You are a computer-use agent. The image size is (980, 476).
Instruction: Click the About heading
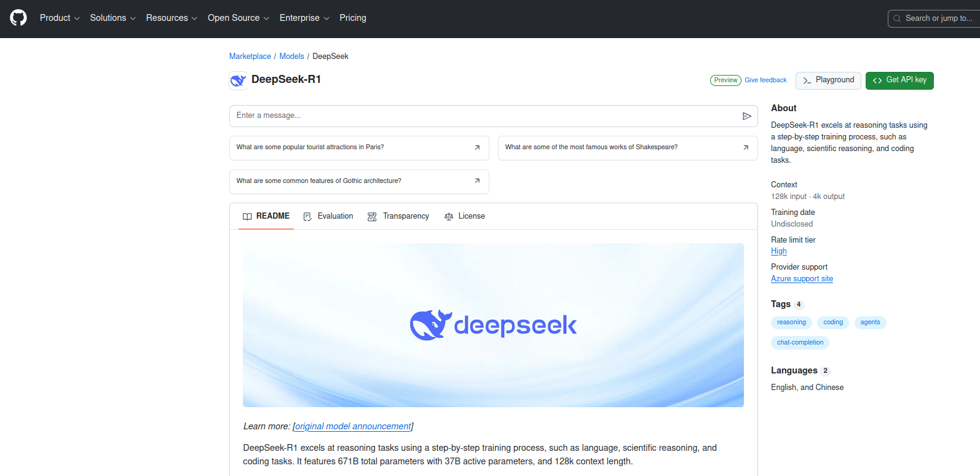784,108
